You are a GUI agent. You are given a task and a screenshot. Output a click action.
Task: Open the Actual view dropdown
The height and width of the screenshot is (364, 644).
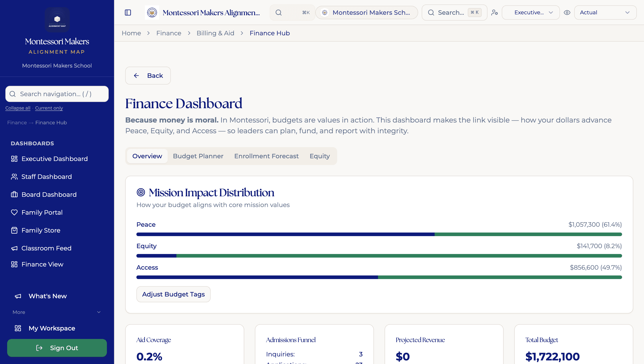[605, 13]
